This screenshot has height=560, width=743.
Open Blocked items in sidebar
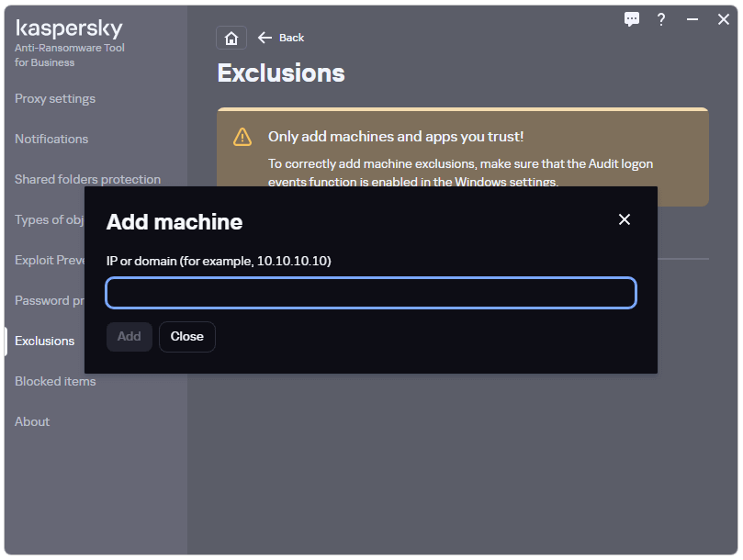tap(55, 381)
